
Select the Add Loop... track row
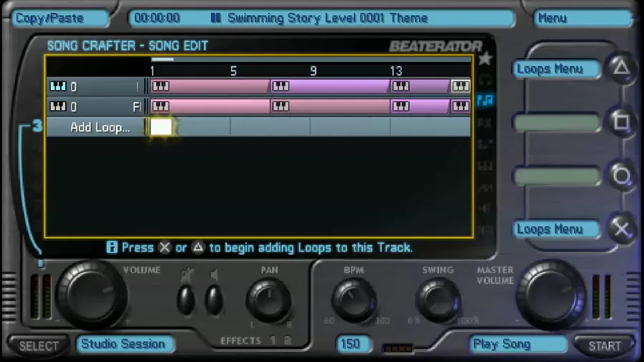click(x=259, y=127)
